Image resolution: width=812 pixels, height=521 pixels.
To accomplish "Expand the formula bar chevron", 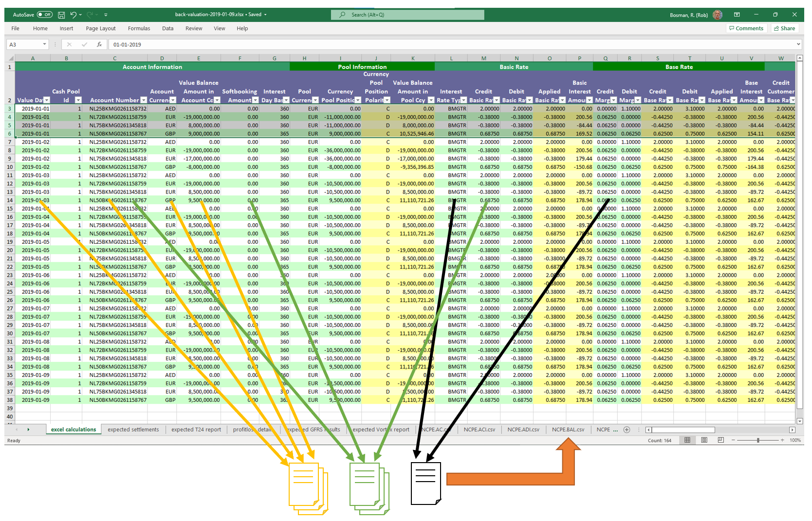I will (x=799, y=44).
